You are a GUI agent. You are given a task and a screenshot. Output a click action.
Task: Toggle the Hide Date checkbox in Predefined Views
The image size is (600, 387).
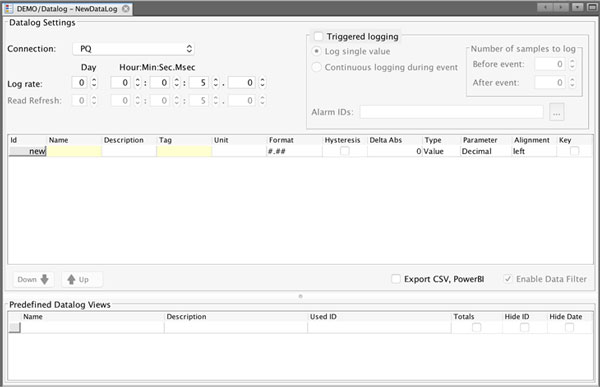pyautogui.click(x=569, y=327)
